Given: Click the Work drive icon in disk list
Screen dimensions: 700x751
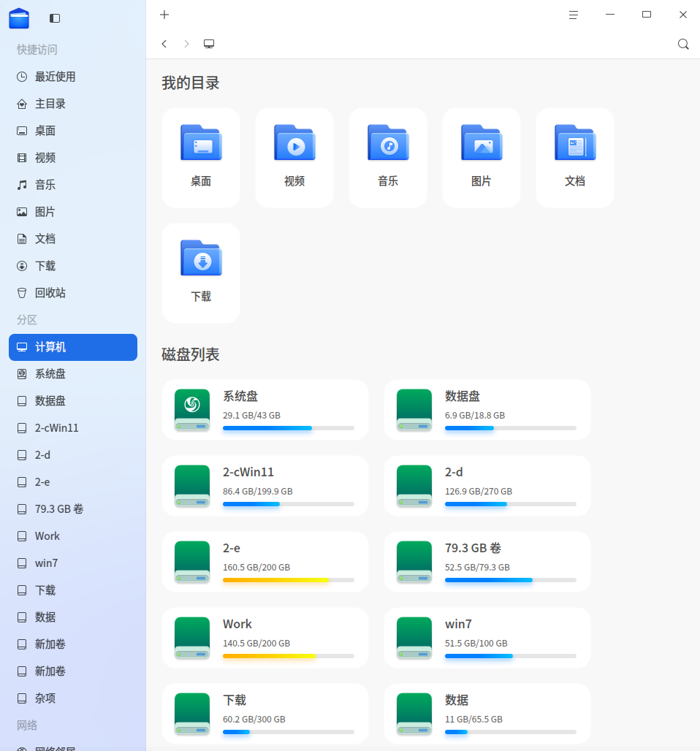Looking at the screenshot, I should click(x=192, y=638).
